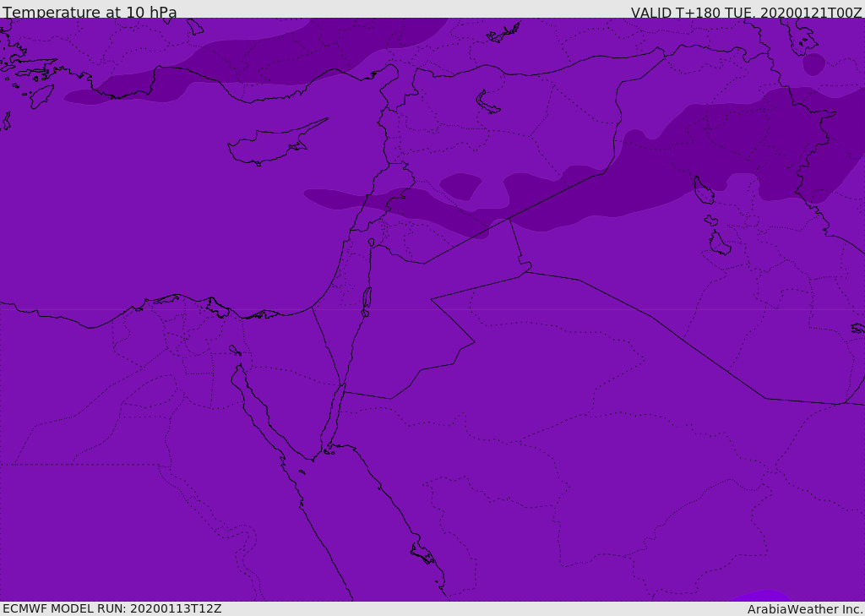Click the 'ECMWF MODEL RUN: 20200113T12Z' text
Viewport: 865px width, 616px height.
112,608
